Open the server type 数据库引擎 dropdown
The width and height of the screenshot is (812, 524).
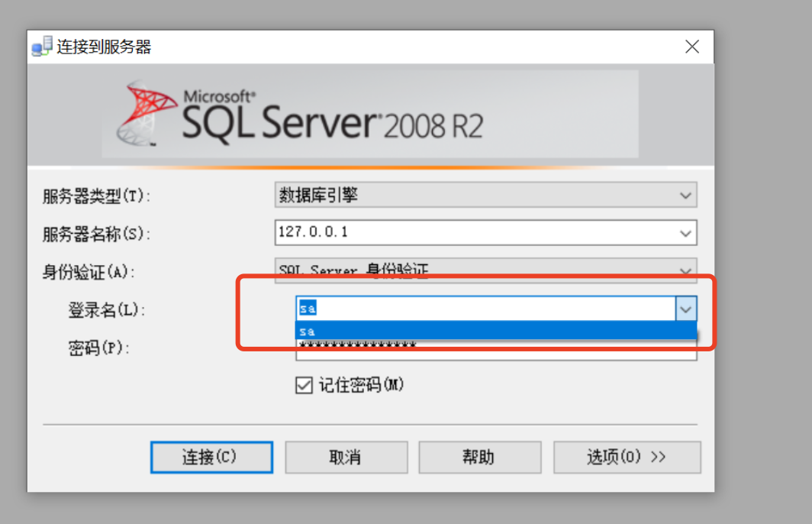[485, 195]
